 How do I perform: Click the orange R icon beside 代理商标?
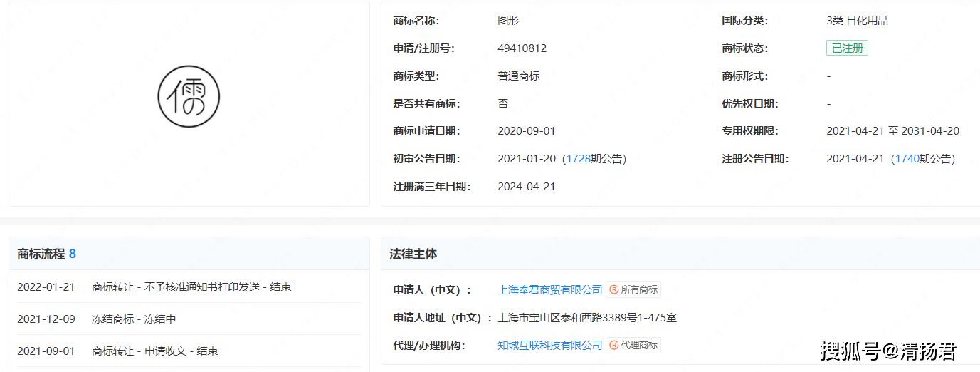point(613,346)
